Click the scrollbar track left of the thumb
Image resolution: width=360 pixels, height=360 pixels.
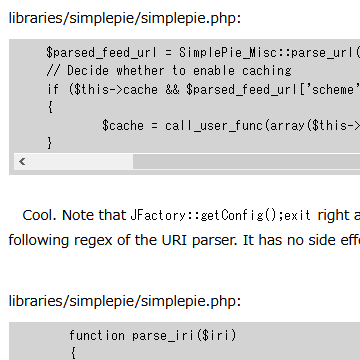(x=81, y=162)
